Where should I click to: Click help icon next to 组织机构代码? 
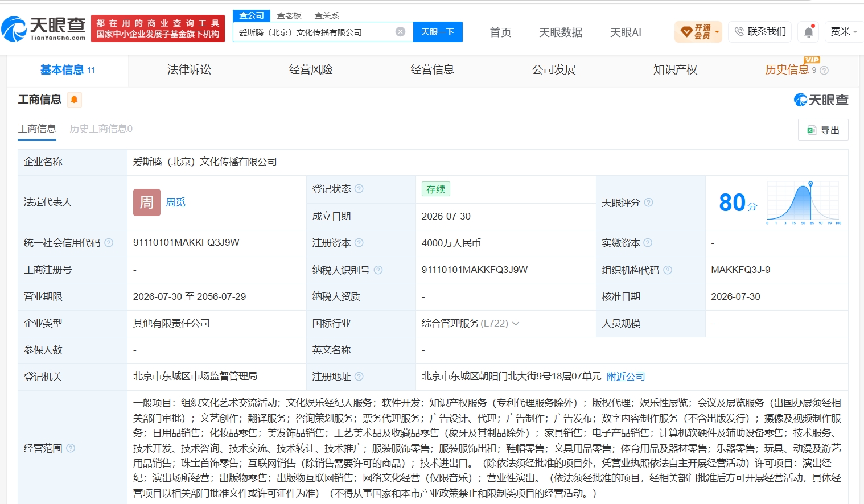pyautogui.click(x=668, y=270)
